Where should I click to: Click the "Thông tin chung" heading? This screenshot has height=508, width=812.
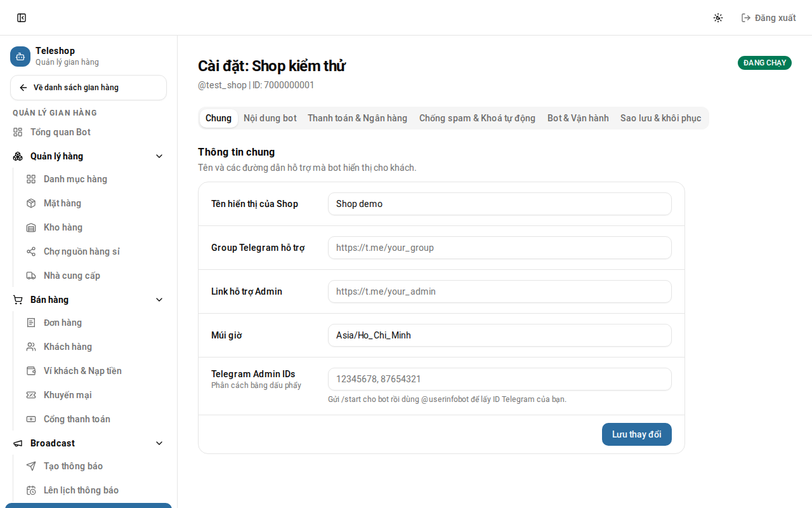(x=236, y=152)
